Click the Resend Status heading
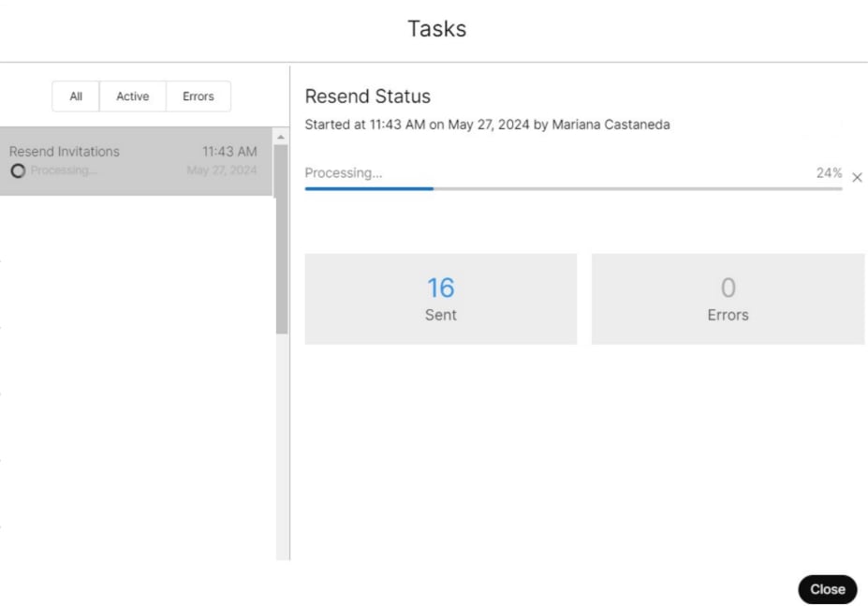 [368, 96]
